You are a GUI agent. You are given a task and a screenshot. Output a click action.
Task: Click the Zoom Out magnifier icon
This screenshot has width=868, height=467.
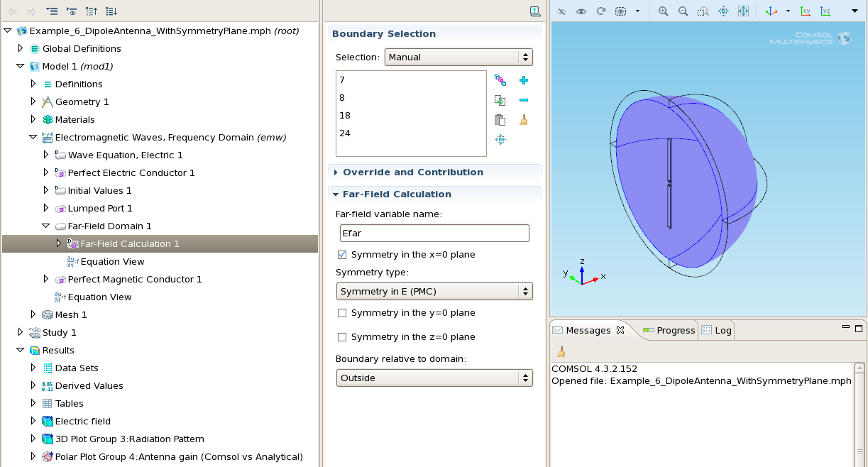pos(683,11)
